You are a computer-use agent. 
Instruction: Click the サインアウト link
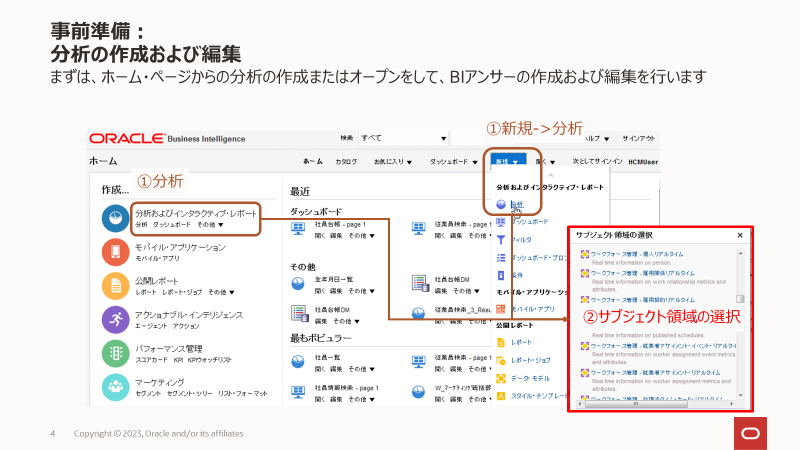[638, 138]
